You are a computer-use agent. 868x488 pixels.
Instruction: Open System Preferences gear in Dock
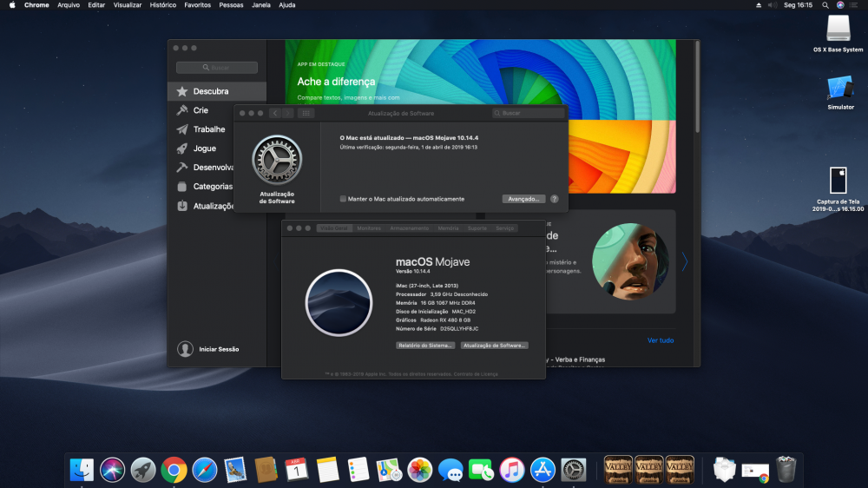click(574, 470)
